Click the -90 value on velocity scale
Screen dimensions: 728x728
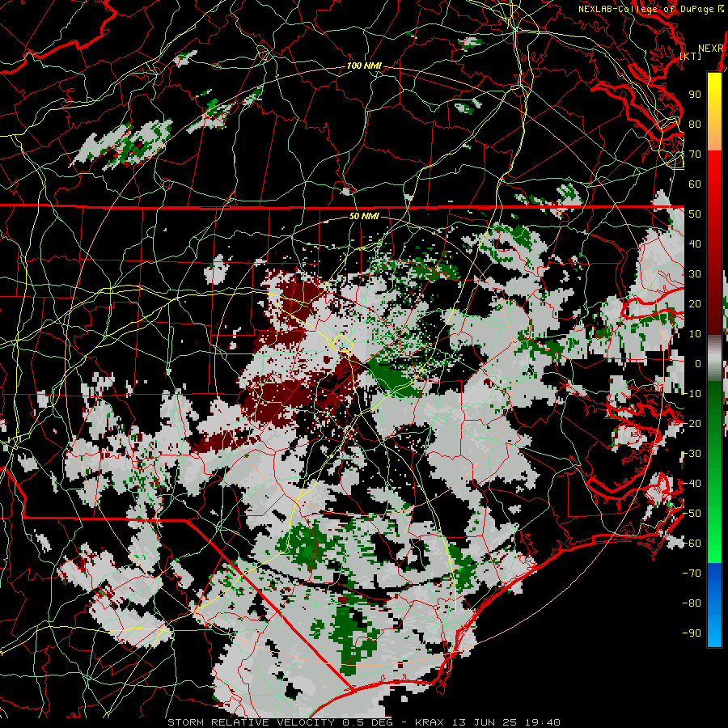click(692, 633)
